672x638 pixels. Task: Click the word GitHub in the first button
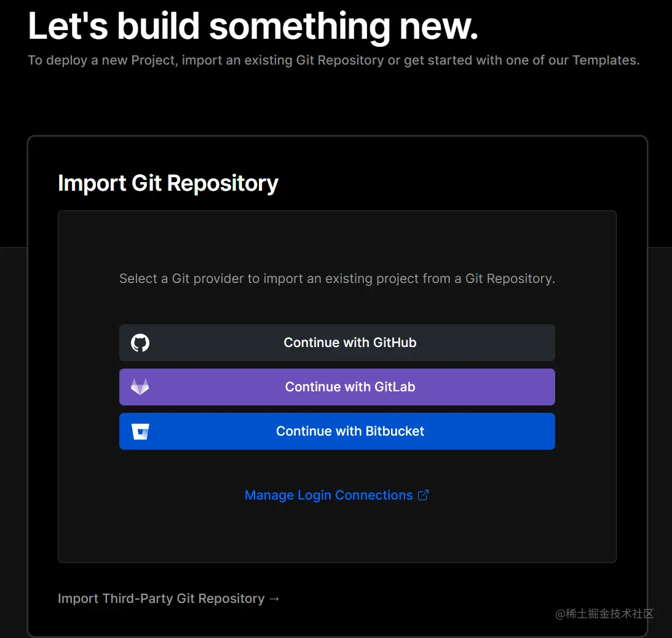[395, 343]
